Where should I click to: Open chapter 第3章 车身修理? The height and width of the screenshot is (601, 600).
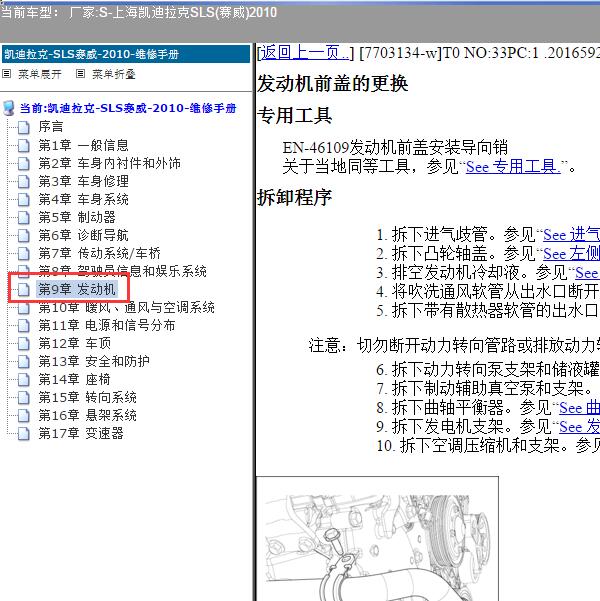pos(83,181)
